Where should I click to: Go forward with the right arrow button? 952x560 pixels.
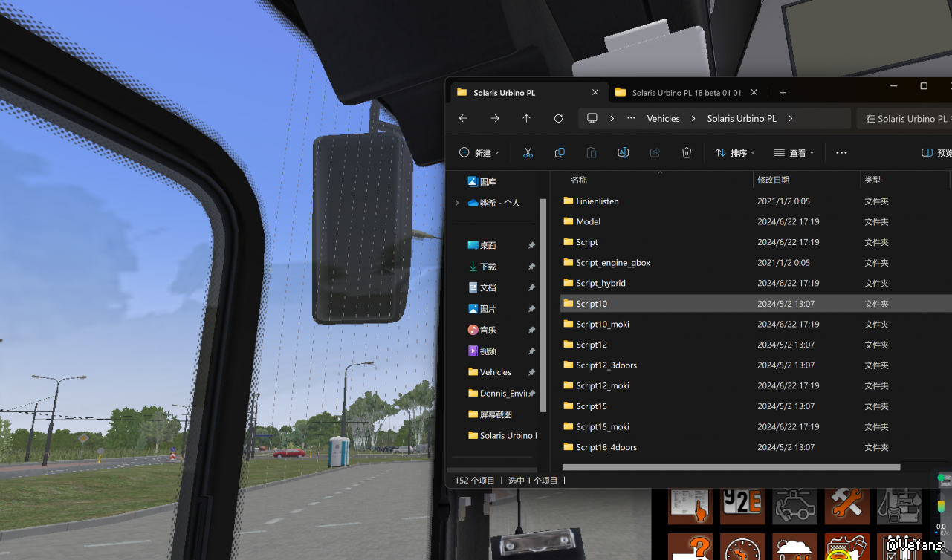coord(495,118)
